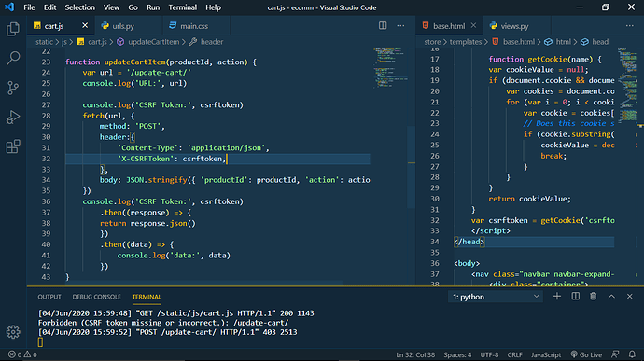Split the cart.js editor right
644x361 pixels.
[383, 25]
